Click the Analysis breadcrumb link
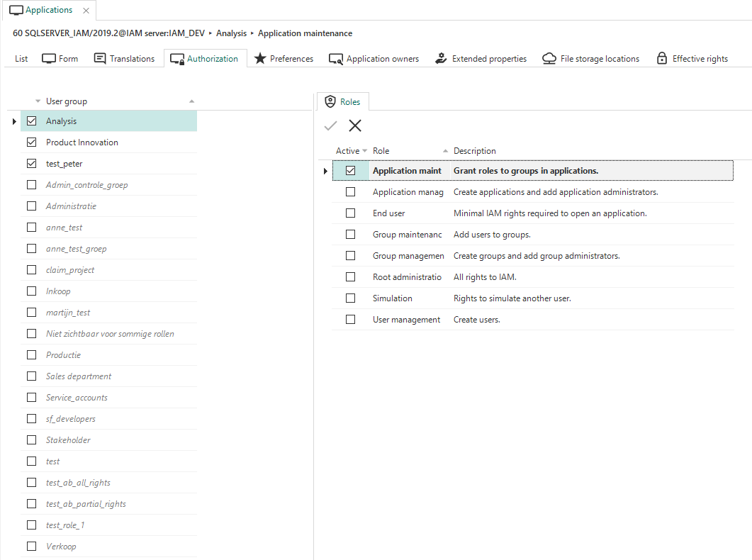Screen dimensions: 752x560 pyautogui.click(x=231, y=33)
